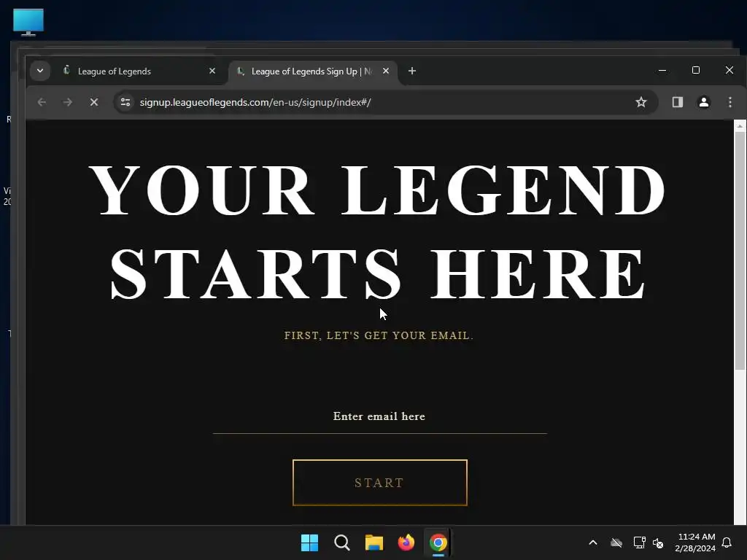Open Chrome tab search dropdown

[x=40, y=71]
